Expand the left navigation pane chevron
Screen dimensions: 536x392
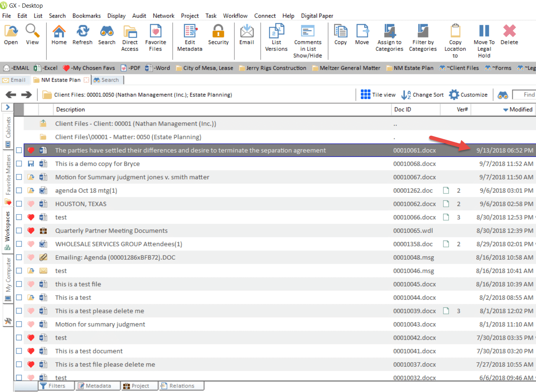pyautogui.click(x=8, y=107)
